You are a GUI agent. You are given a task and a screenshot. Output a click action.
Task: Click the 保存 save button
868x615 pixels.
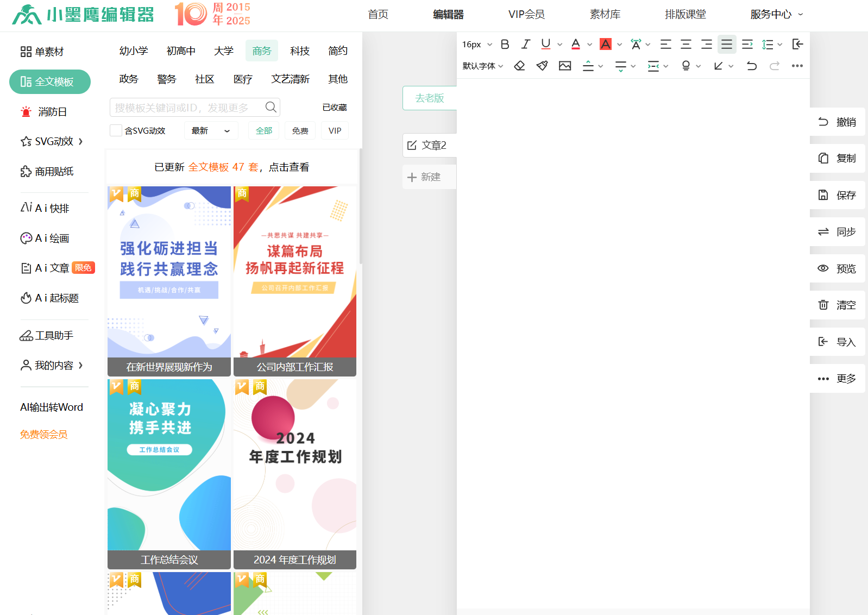pyautogui.click(x=837, y=195)
